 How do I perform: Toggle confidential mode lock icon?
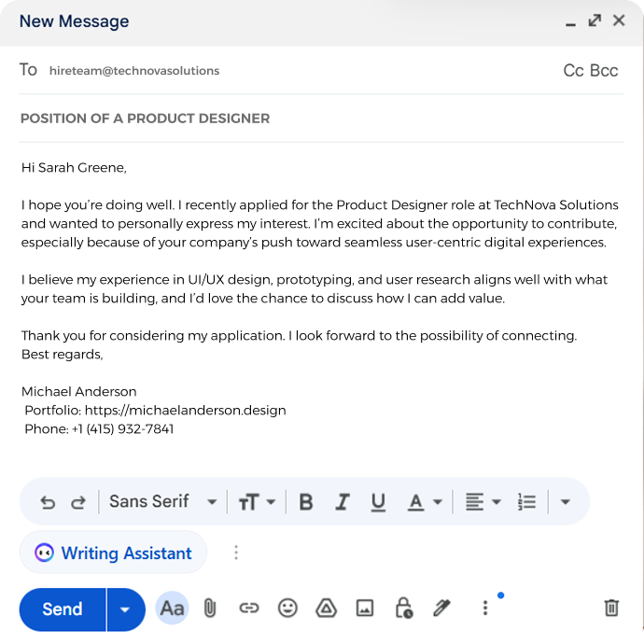click(404, 608)
